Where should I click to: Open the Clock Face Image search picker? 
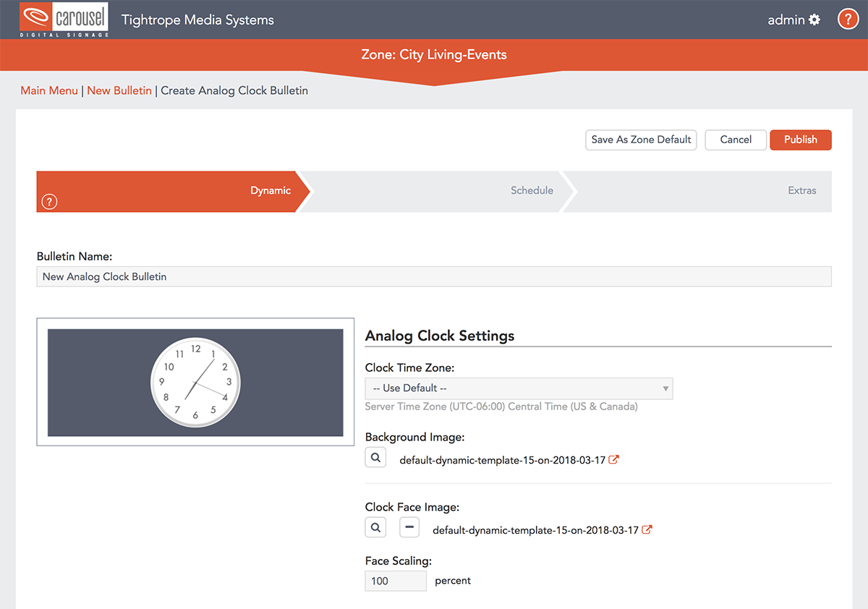coord(375,527)
